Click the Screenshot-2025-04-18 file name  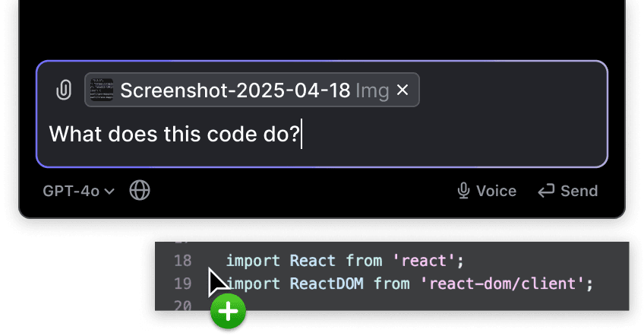235,90
